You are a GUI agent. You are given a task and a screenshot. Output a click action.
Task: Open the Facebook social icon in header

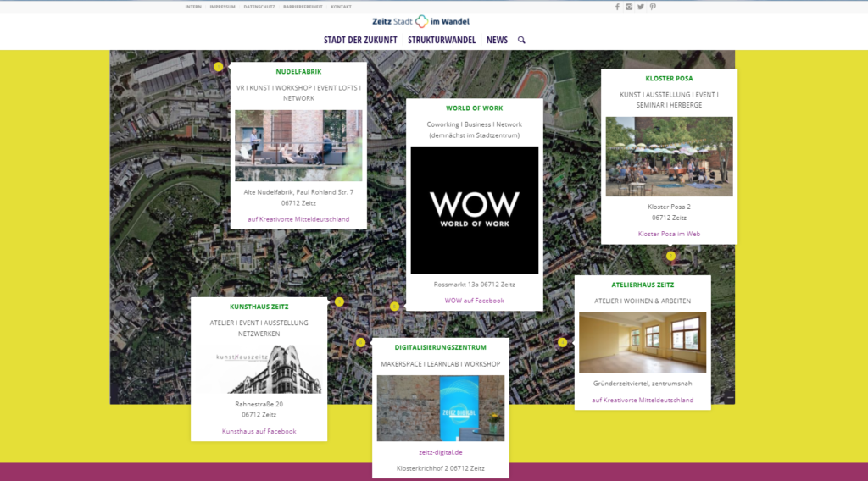pyautogui.click(x=617, y=7)
